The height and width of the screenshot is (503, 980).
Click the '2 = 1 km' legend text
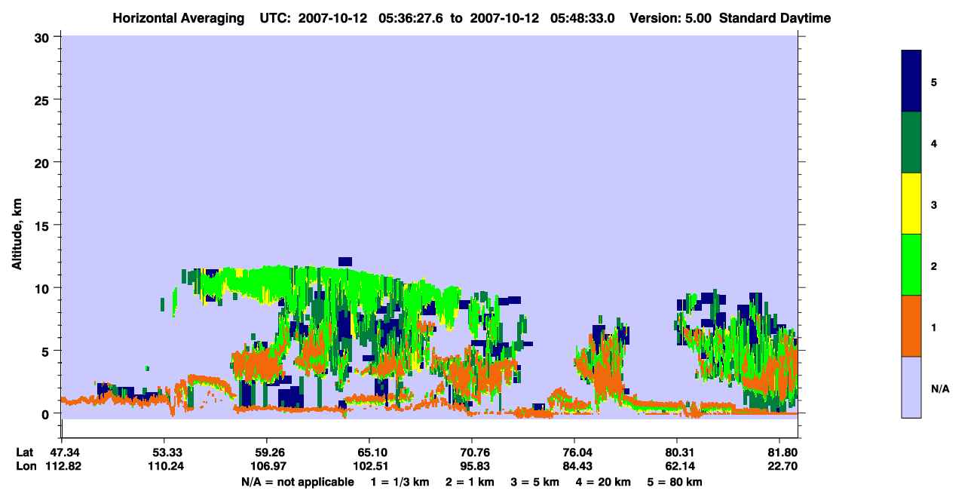[x=470, y=482]
